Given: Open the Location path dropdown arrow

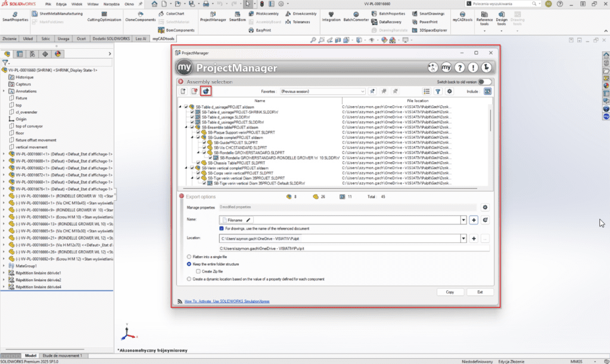Looking at the screenshot, I should pyautogui.click(x=463, y=238).
